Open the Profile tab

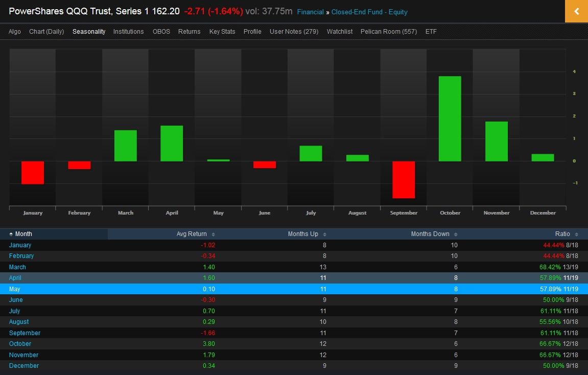pos(252,32)
